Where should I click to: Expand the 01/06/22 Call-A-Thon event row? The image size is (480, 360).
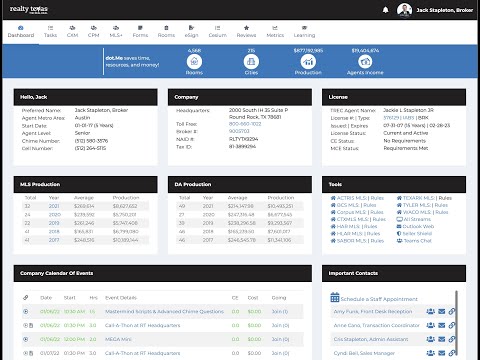(26, 325)
